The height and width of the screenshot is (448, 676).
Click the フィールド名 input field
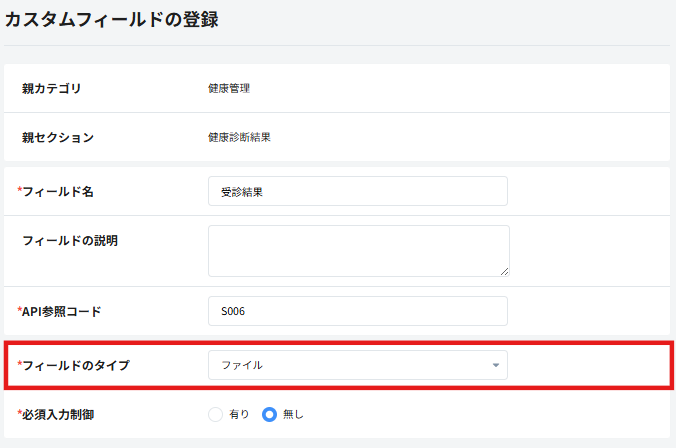pos(358,191)
